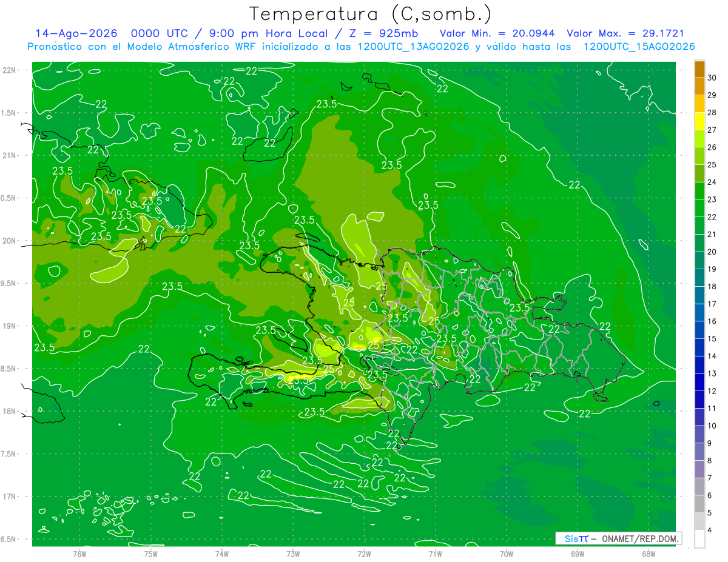728x562 pixels.
Task: Click the white swatch at the bottom of the color bar
Action: point(699,539)
